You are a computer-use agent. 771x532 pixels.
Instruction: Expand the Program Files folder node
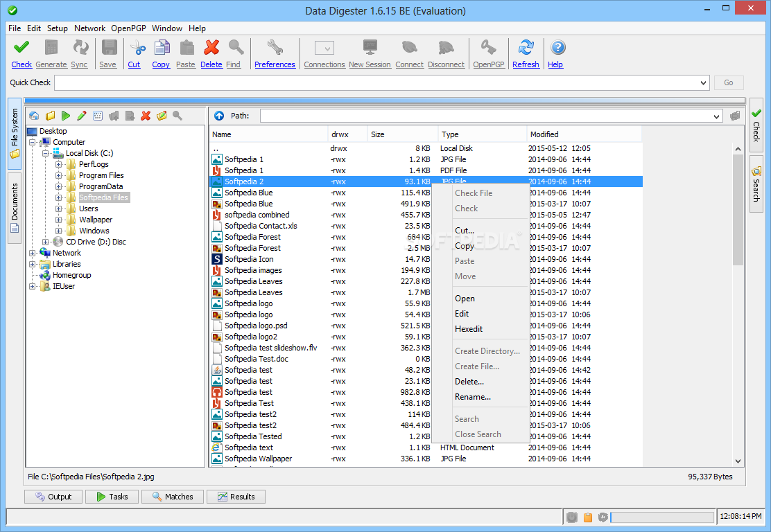click(x=58, y=175)
